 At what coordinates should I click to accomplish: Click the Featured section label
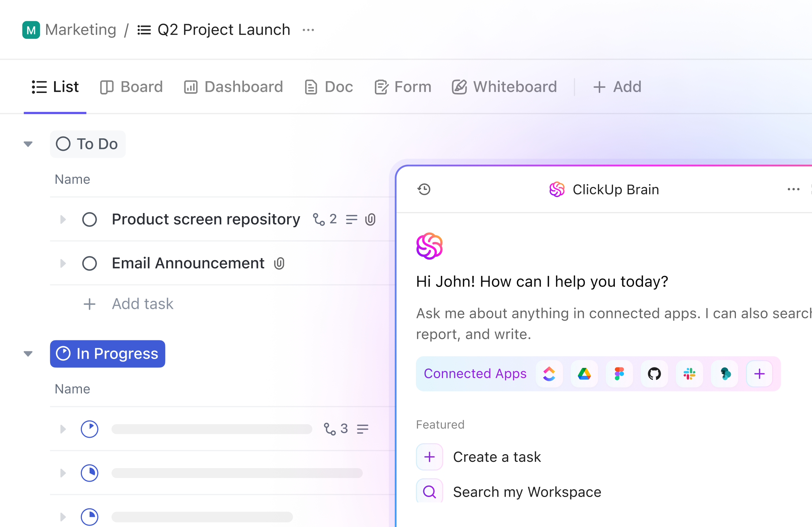point(440,425)
